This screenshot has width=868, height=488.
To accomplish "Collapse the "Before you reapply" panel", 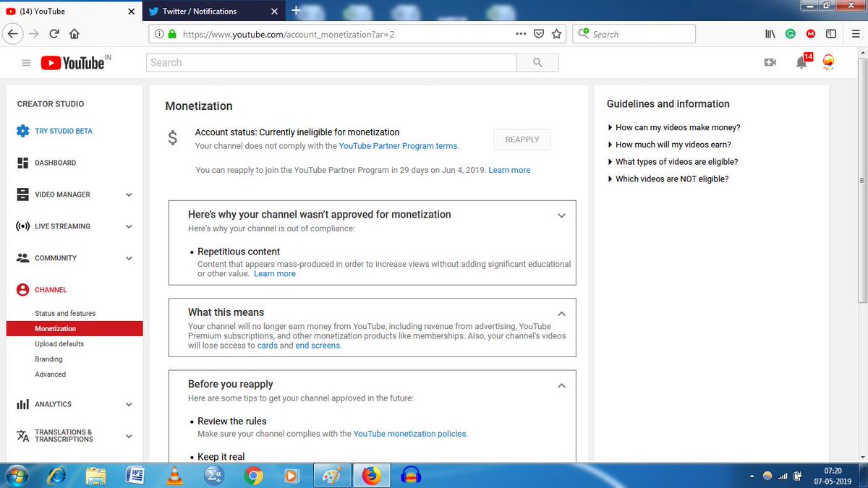I will 562,385.
